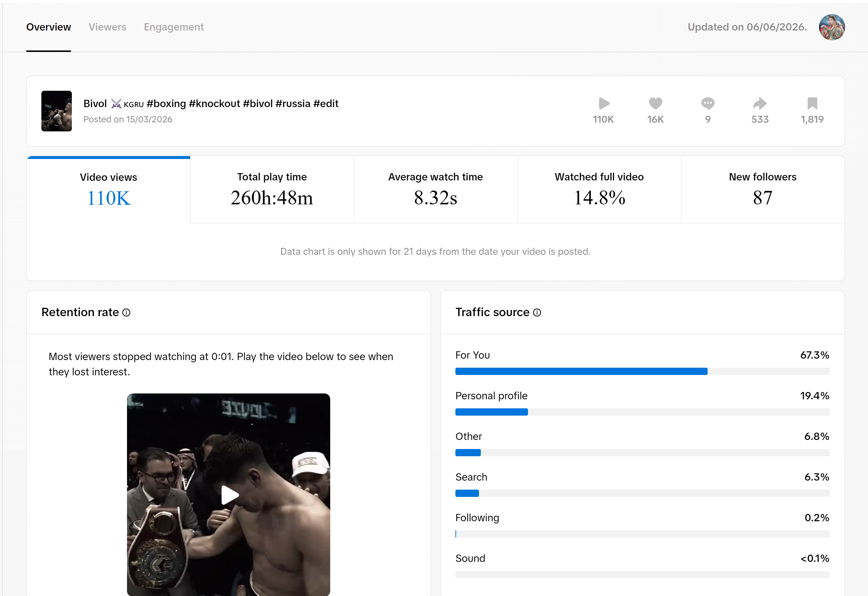The height and width of the screenshot is (596, 868).
Task: Select the Video views metric card
Action: tap(109, 190)
